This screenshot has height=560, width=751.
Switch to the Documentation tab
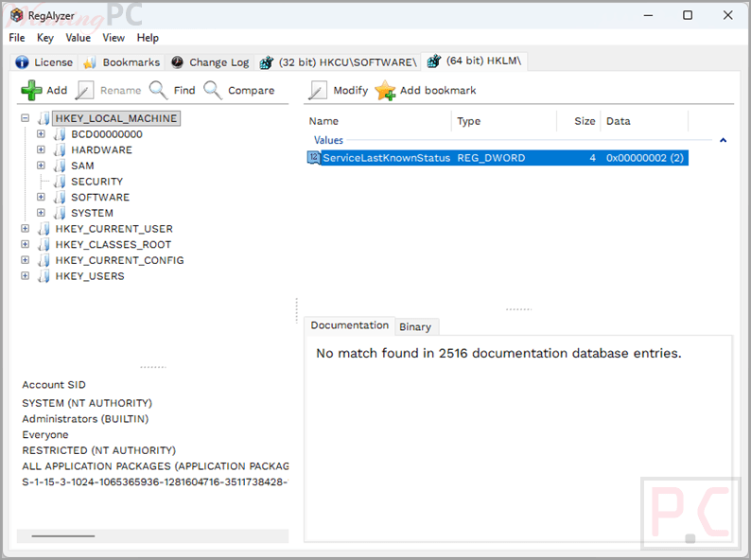pos(350,325)
